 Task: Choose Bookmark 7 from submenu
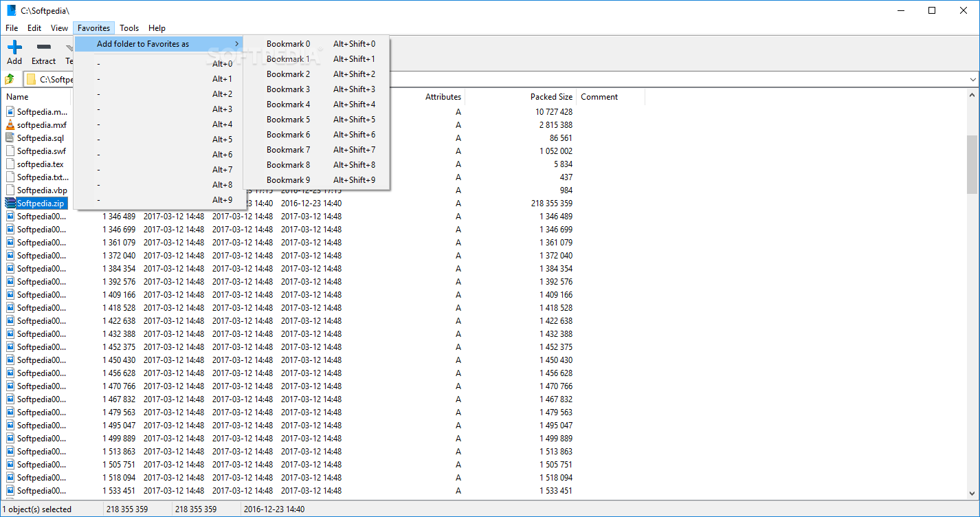(317, 150)
